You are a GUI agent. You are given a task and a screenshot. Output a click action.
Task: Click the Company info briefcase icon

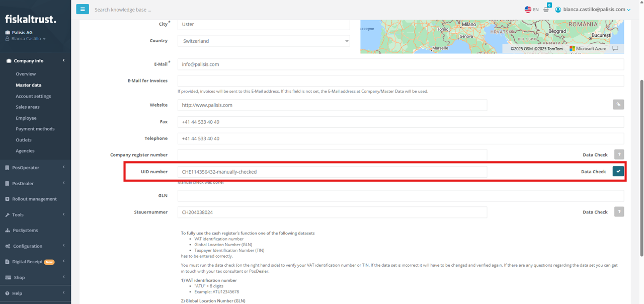9,61
